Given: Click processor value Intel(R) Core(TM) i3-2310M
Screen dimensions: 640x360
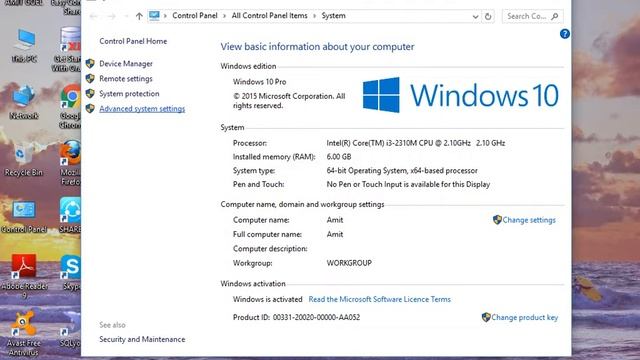Looking at the screenshot, I should pyautogui.click(x=416, y=143).
